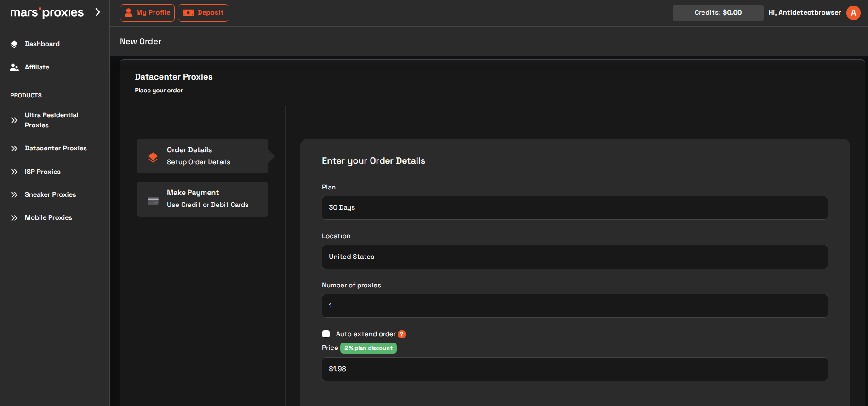Click the Affiliate people icon
This screenshot has width=868, height=406.
(x=14, y=68)
